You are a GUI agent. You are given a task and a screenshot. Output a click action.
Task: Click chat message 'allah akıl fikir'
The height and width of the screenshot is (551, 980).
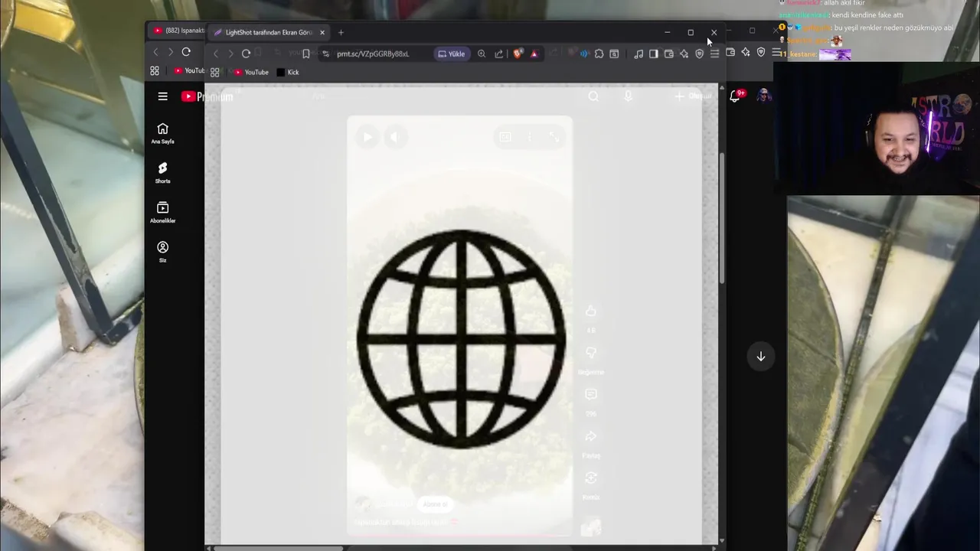pos(844,3)
